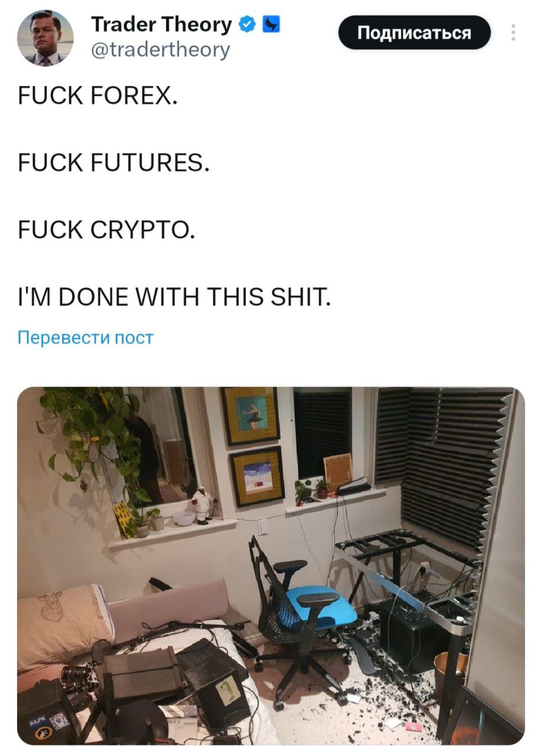Tap the Подписаться follow button
The width and height of the screenshot is (540, 756).
coord(414,32)
